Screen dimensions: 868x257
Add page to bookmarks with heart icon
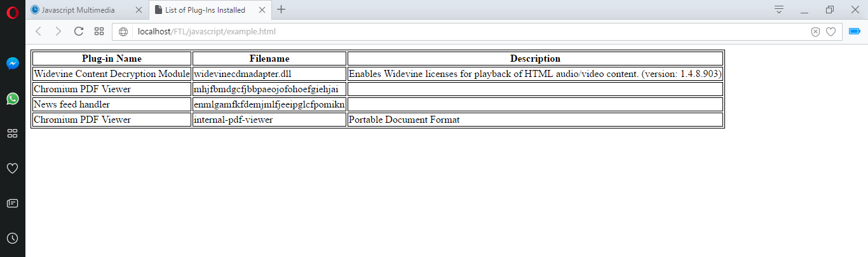tap(831, 32)
